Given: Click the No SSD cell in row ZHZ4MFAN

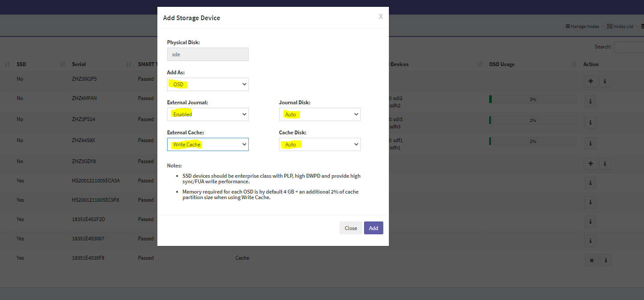Looking at the screenshot, I should coord(20,98).
